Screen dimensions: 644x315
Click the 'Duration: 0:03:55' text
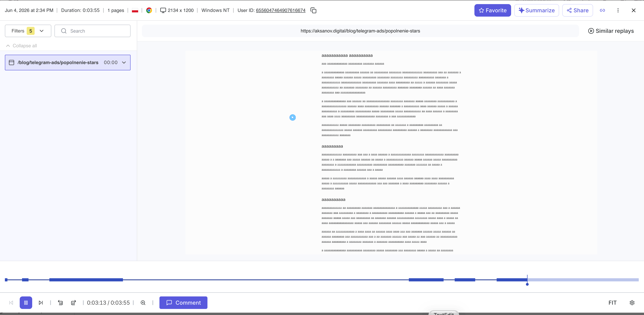point(80,10)
